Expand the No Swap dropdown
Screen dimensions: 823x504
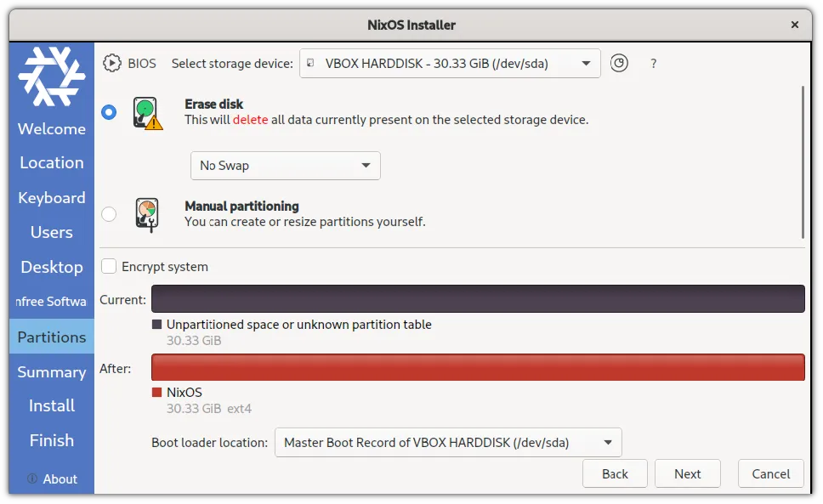285,166
